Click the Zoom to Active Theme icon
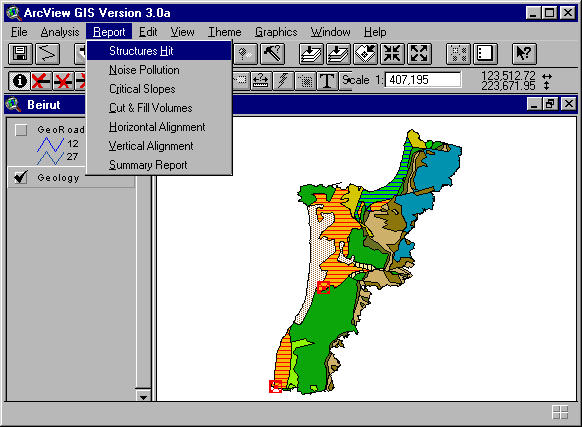 (x=339, y=54)
